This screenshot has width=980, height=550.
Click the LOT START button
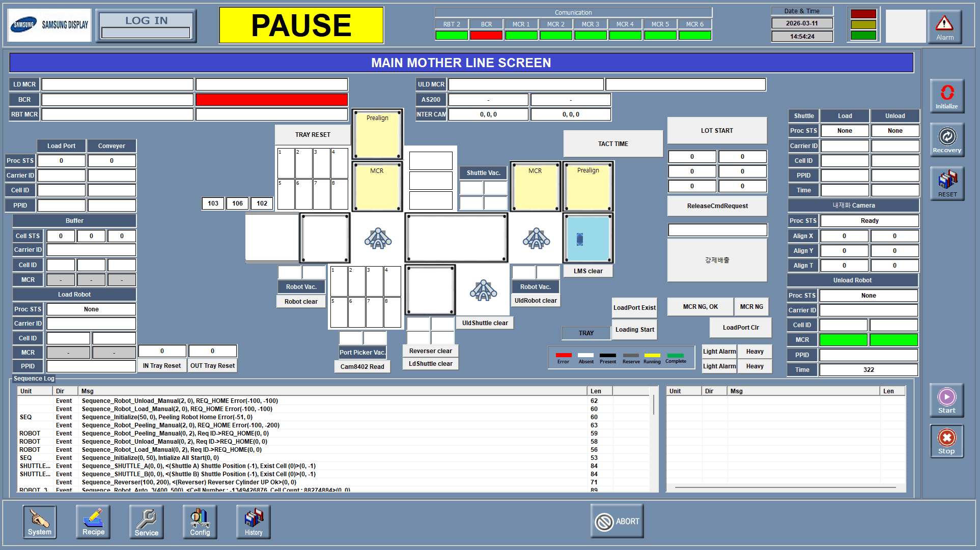[x=717, y=131]
